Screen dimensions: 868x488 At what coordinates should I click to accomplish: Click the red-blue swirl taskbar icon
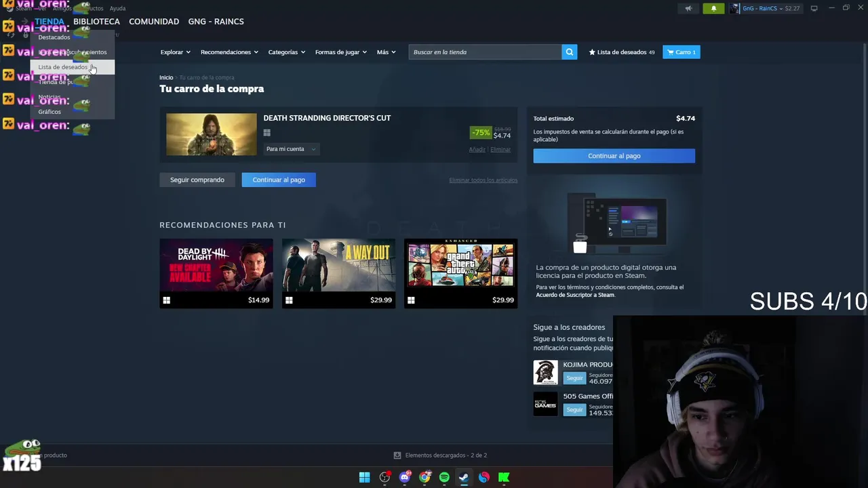point(484,477)
